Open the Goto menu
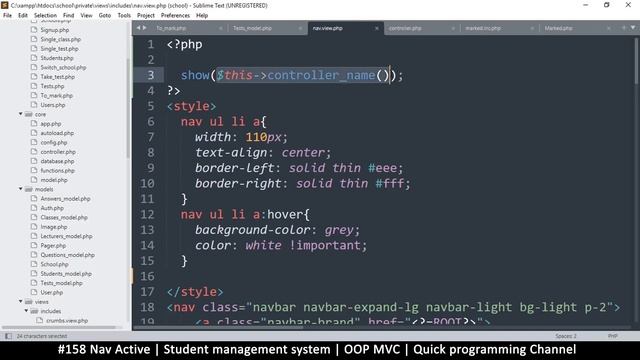This screenshot has height=360, width=640. point(105,16)
